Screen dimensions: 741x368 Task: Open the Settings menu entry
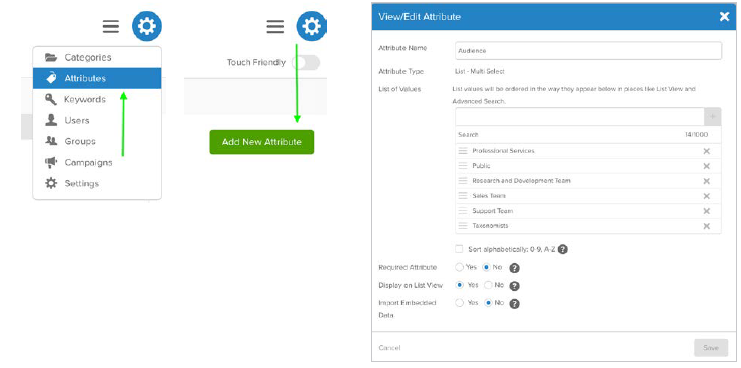pos(97,183)
